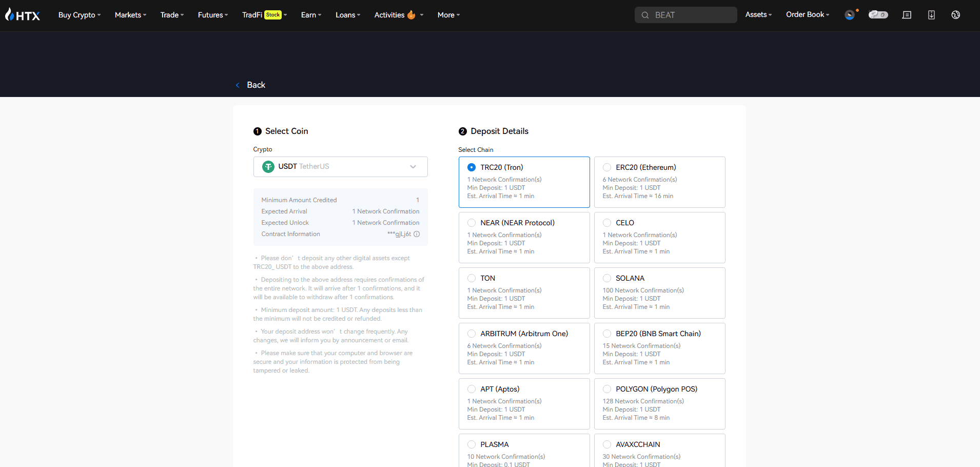980x467 pixels.
Task: Select the ERC20 (Ethereum) chain
Action: point(659,182)
